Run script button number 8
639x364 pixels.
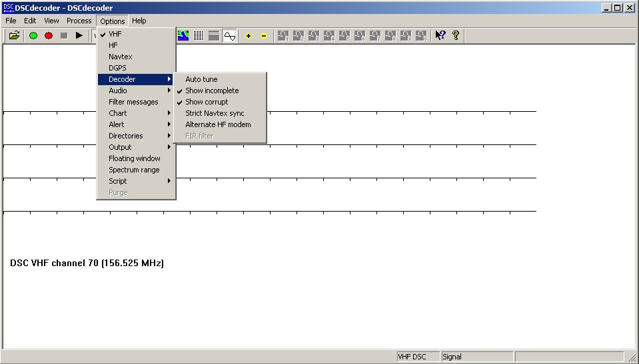(390, 36)
